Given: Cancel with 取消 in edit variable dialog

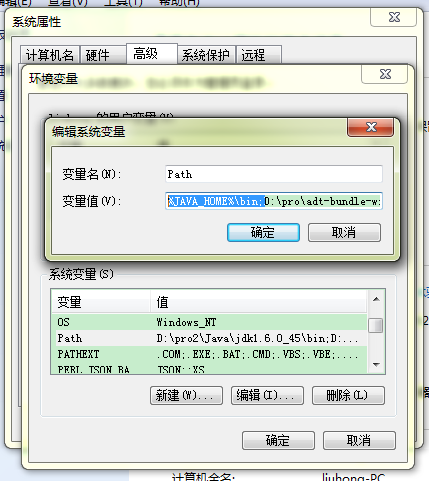Looking at the screenshot, I should pos(344,232).
